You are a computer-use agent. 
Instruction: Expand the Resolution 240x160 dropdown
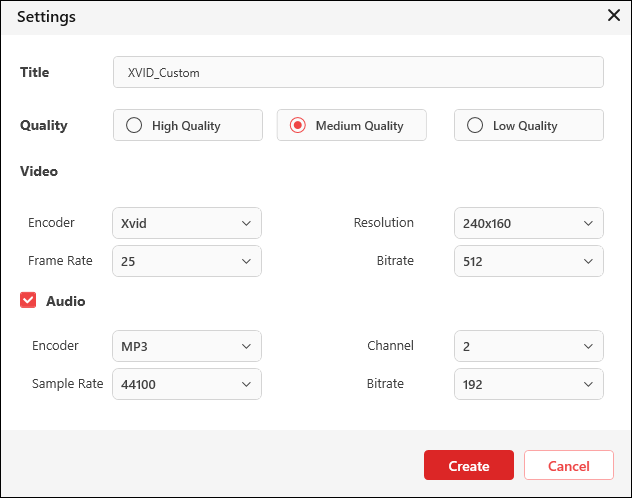[x=528, y=223]
